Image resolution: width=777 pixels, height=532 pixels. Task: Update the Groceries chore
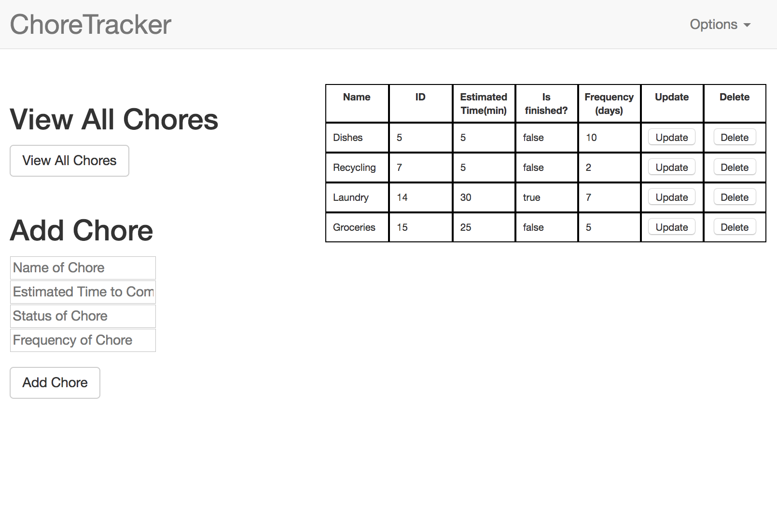coord(672,227)
